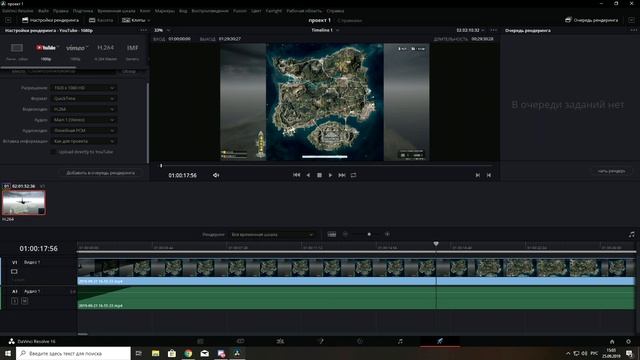Mute the viewer audio speaker icon
The width and height of the screenshot is (640, 360).
[x=216, y=175]
